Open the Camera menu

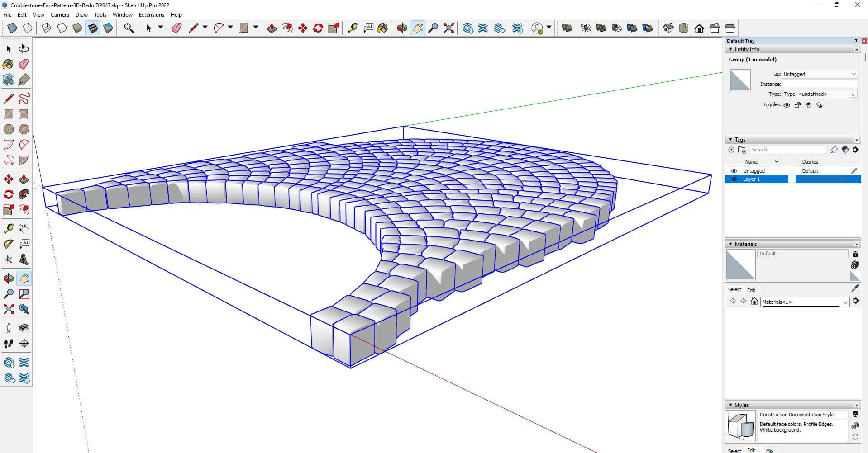click(60, 15)
